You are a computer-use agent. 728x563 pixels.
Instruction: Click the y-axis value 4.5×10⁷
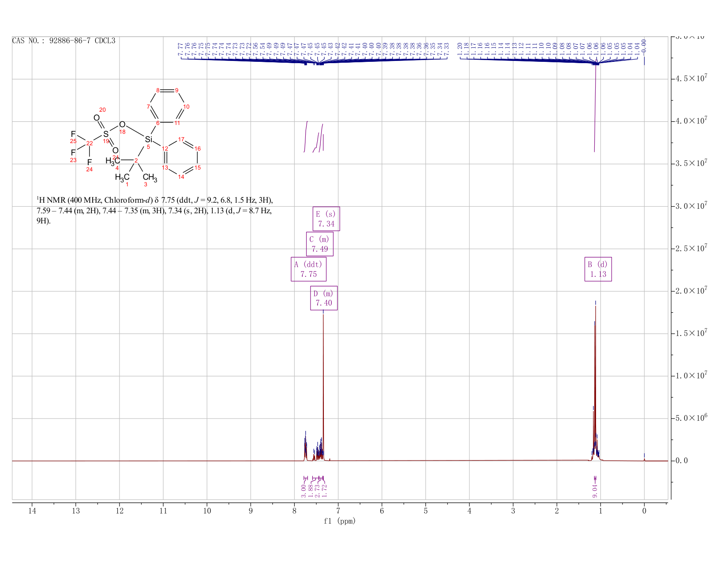click(x=691, y=79)
